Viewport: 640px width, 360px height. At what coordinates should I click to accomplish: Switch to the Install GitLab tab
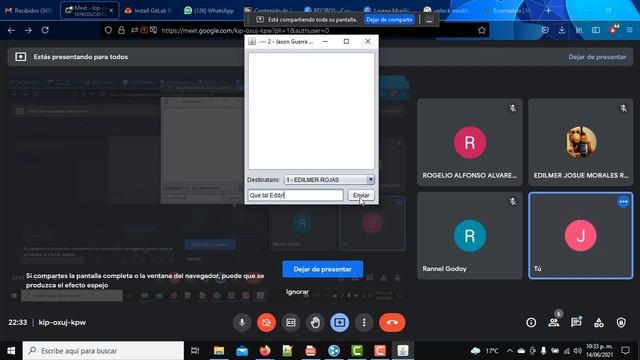click(x=149, y=11)
